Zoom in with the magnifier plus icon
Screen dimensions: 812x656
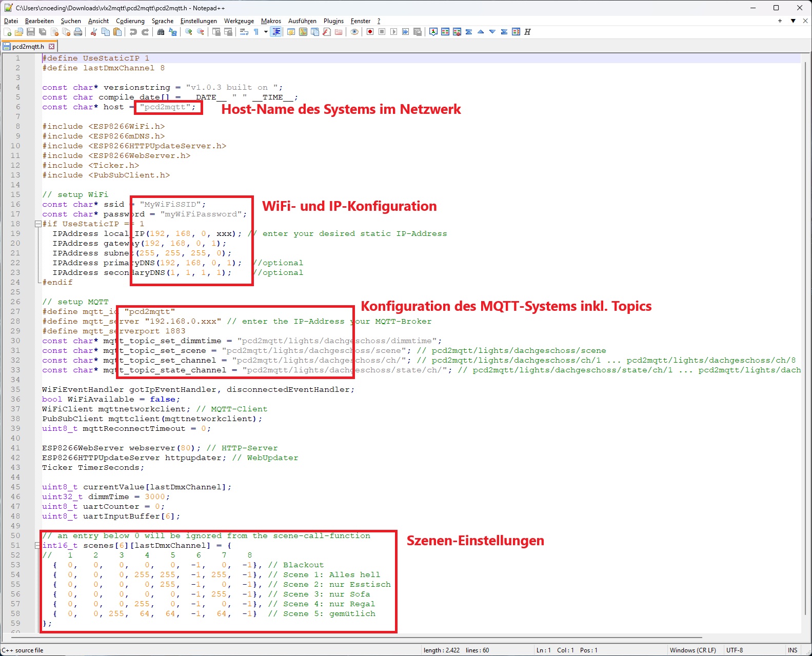(x=189, y=32)
